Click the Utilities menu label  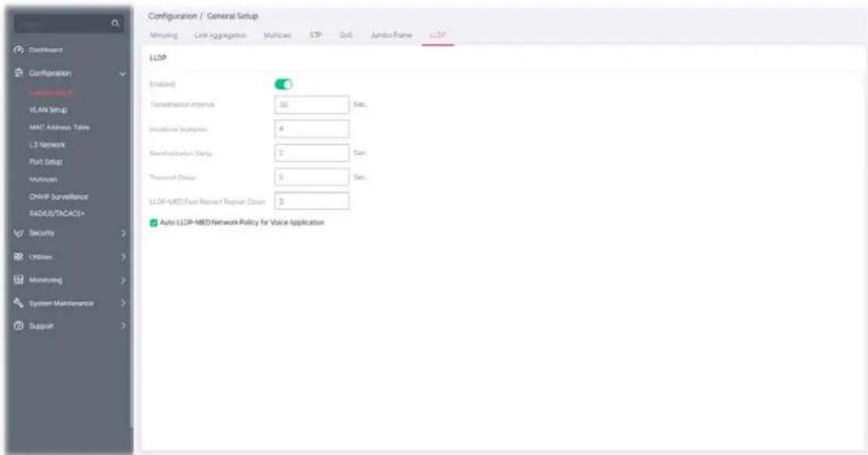coord(41,257)
